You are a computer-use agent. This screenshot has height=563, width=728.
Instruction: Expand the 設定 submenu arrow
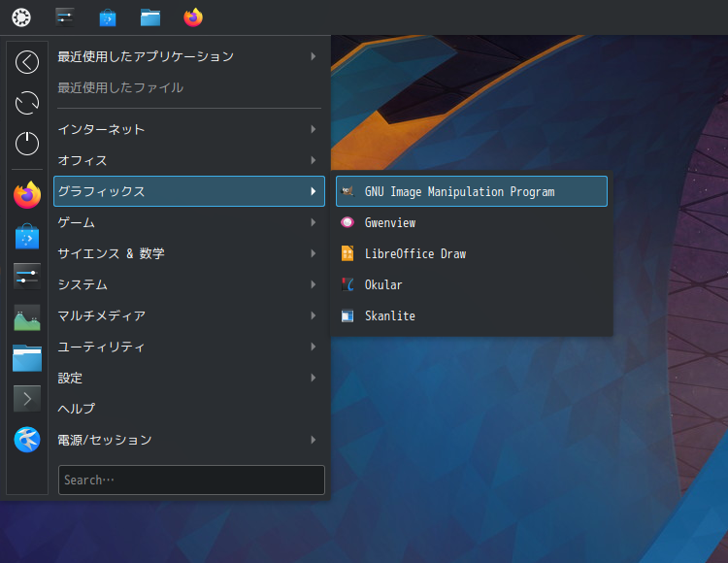coord(314,378)
